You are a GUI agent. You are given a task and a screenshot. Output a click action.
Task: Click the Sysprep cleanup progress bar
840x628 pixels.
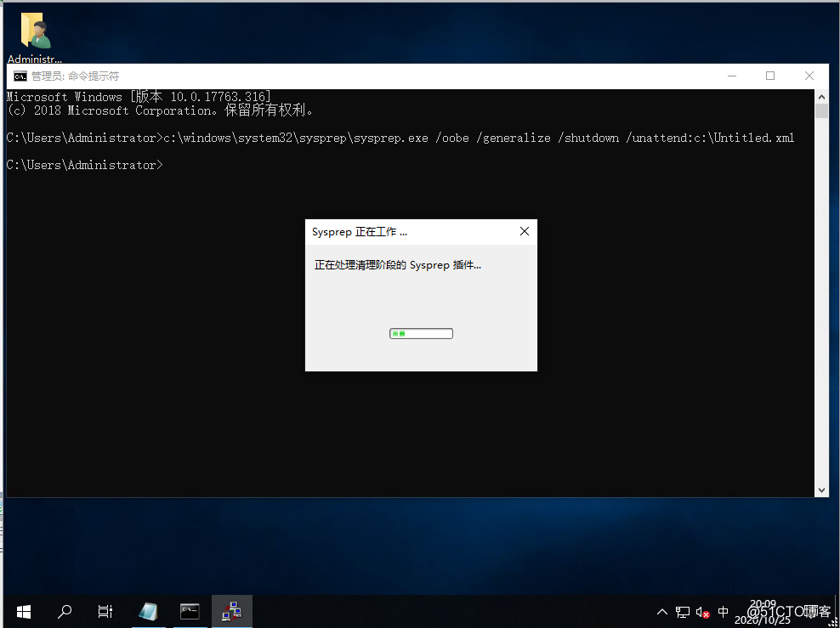click(x=421, y=333)
